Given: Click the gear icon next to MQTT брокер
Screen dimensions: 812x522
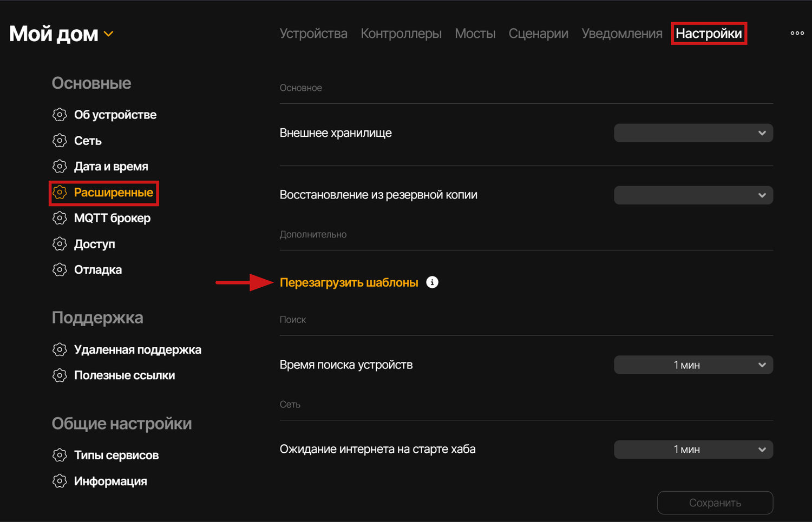Looking at the screenshot, I should [x=60, y=218].
